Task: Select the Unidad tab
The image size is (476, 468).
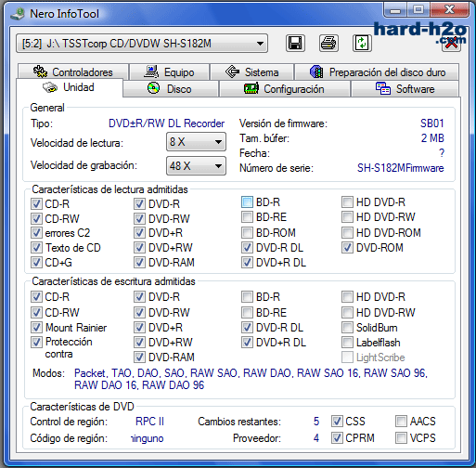Action: (x=70, y=87)
